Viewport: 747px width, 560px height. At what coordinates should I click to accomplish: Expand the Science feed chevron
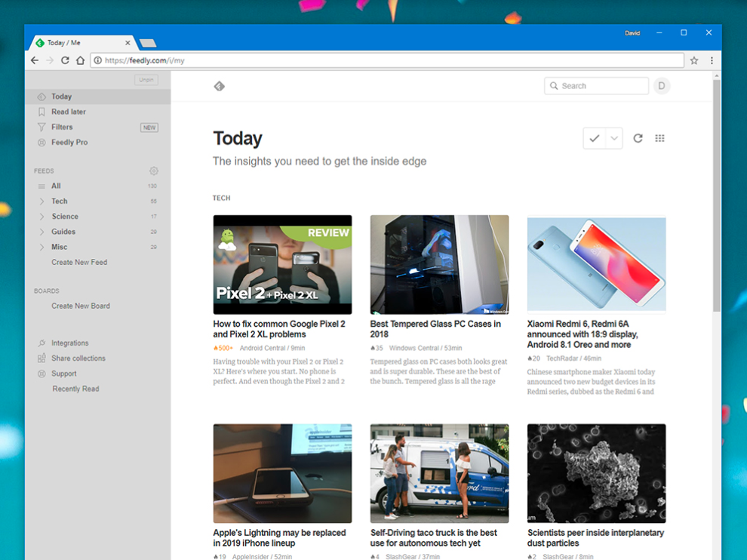coord(41,217)
